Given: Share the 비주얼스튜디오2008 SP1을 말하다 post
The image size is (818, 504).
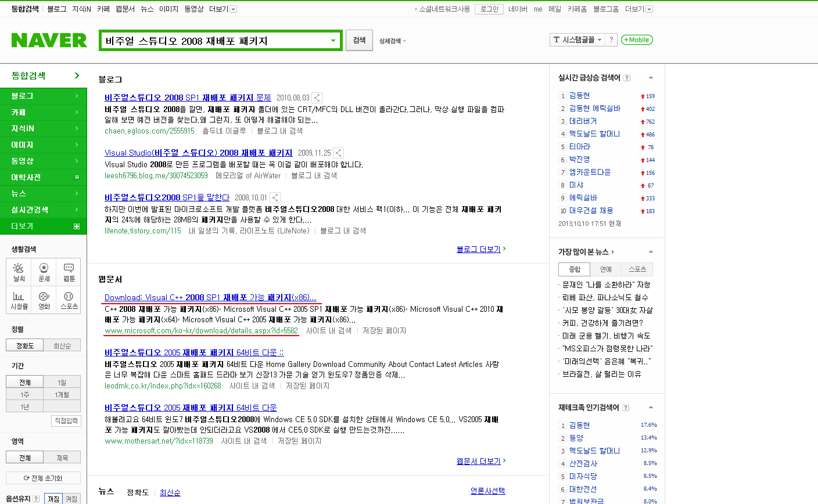Looking at the screenshot, I should (275, 198).
